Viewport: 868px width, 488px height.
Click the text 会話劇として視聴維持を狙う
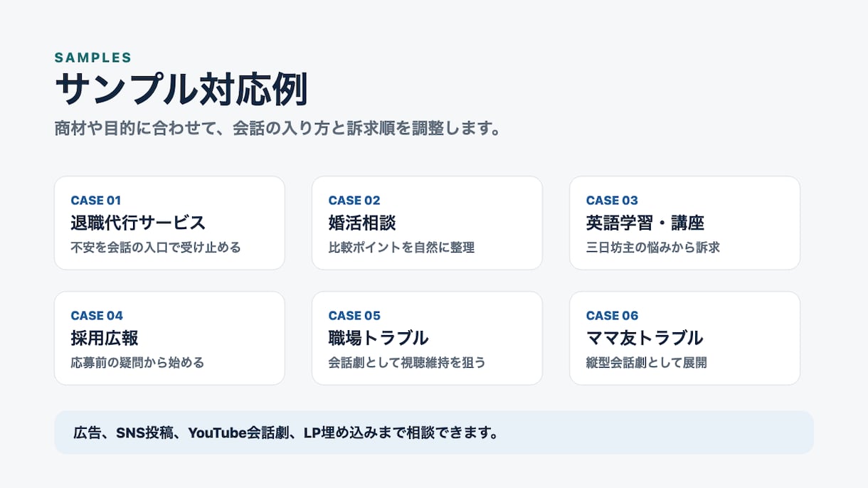(407, 363)
